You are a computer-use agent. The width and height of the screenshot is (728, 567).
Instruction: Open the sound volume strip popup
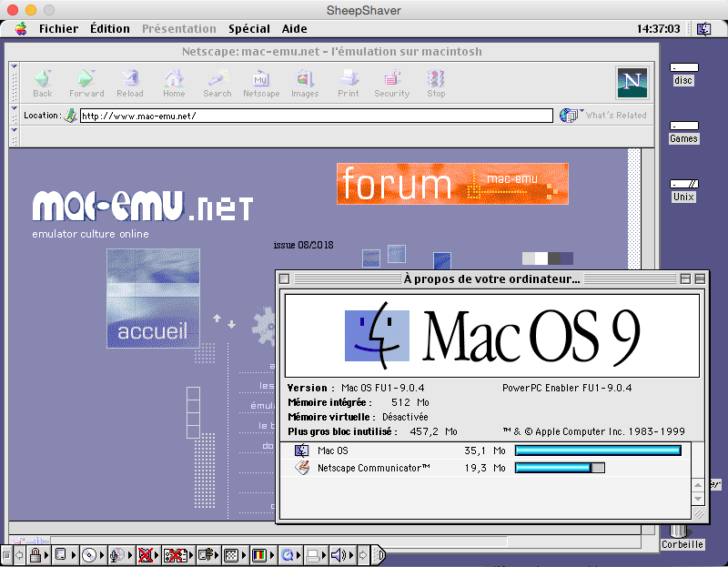(x=341, y=555)
